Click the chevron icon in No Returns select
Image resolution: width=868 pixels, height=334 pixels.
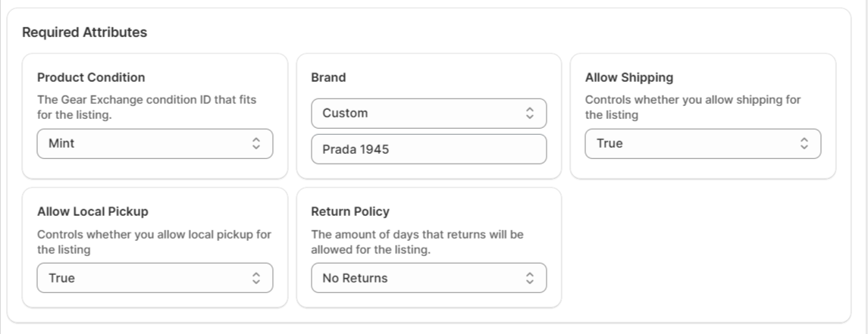530,278
